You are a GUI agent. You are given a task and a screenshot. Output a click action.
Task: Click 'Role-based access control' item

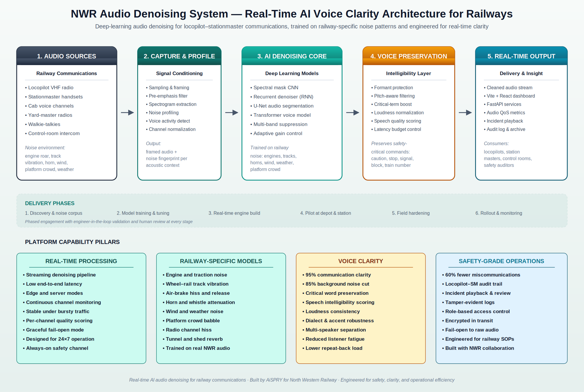[476, 311]
